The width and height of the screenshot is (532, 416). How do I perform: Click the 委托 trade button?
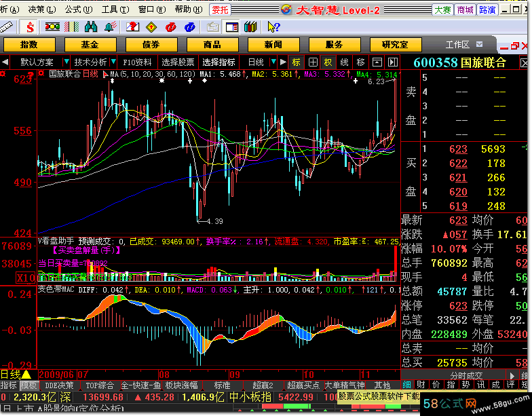click(220, 10)
